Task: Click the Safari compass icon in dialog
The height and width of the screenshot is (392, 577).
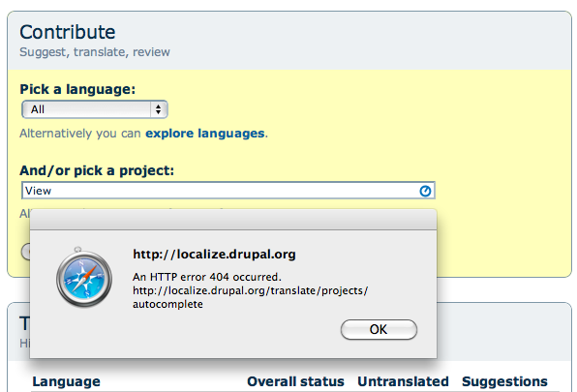Action: [84, 278]
